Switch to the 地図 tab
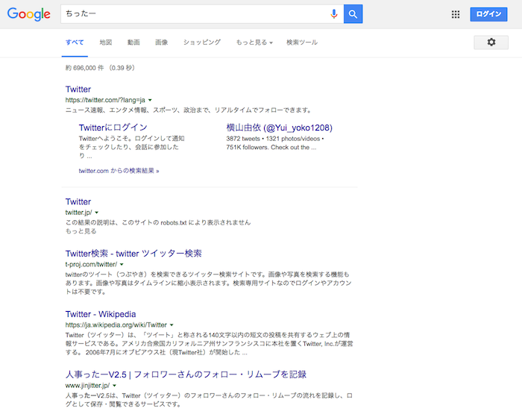 click(x=106, y=43)
